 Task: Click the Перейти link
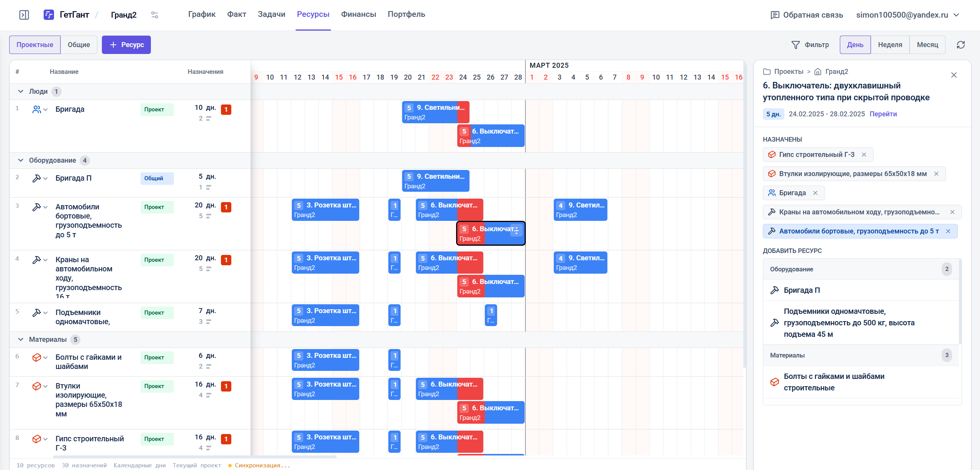point(883,114)
